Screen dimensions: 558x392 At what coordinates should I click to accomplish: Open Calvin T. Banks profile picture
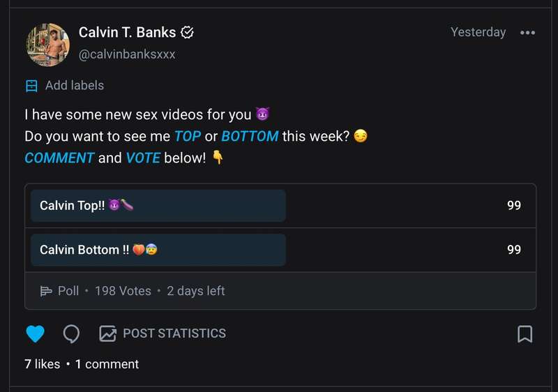tap(48, 45)
